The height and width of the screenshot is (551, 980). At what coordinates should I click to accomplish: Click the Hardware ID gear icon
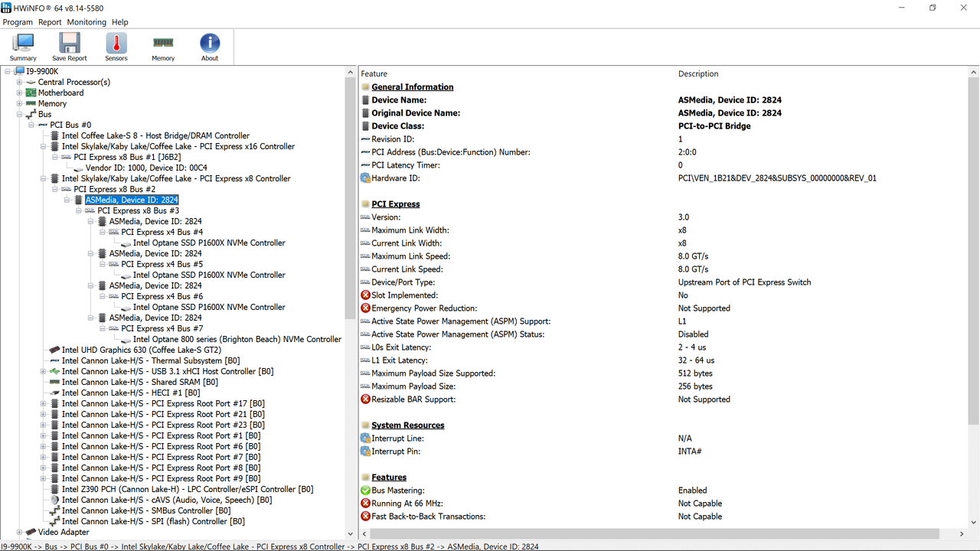(x=365, y=178)
